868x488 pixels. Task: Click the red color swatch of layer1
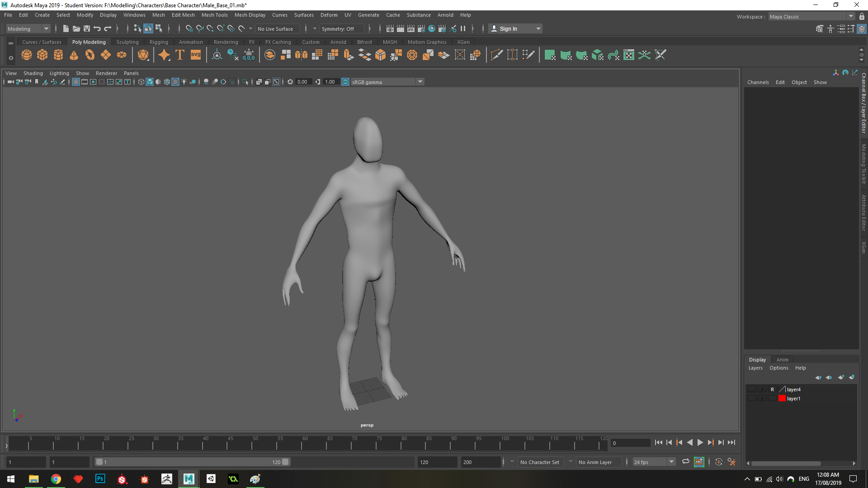coord(782,399)
